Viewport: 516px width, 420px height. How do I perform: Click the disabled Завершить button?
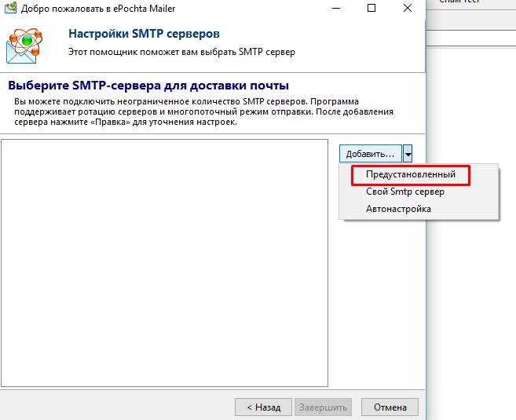tap(323, 407)
